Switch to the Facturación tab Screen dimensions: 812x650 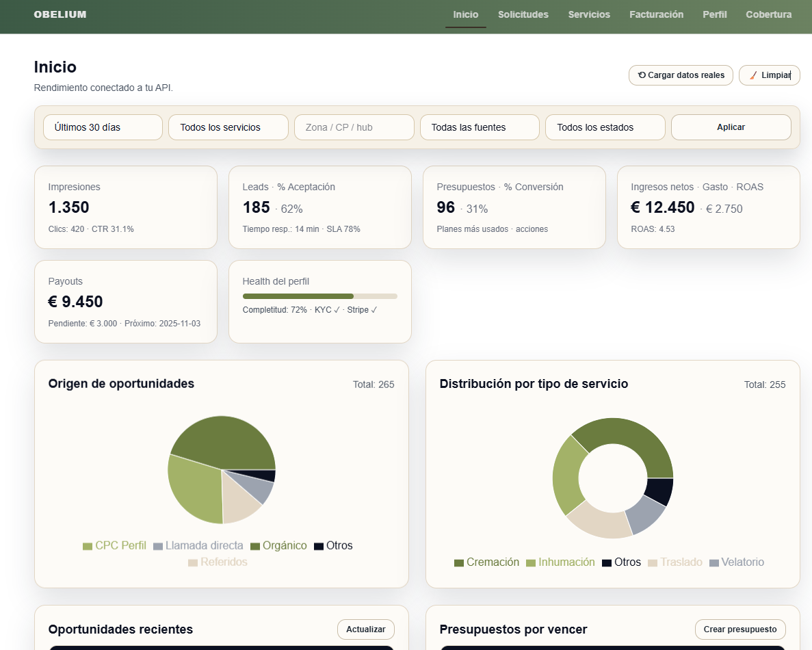(x=656, y=14)
